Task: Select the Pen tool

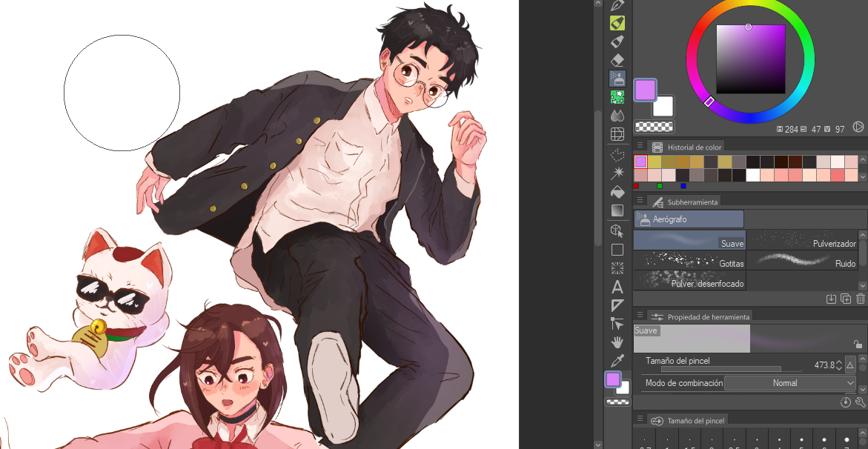Action: 617,5
